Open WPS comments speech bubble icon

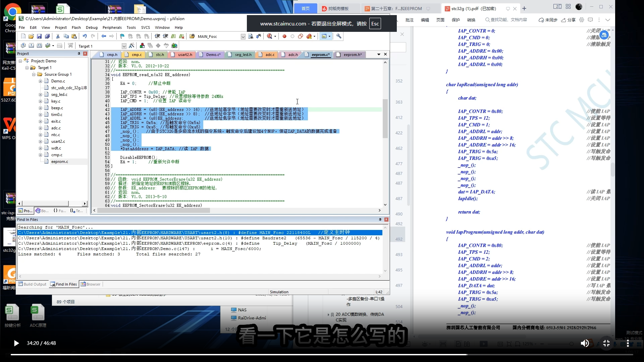pyautogui.click(x=590, y=20)
